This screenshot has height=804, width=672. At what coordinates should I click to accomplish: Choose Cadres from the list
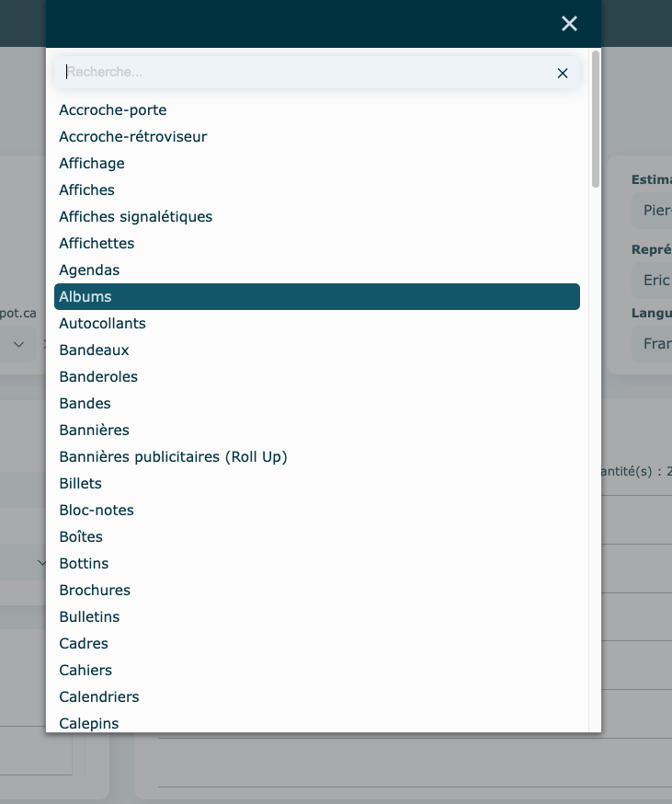84,644
